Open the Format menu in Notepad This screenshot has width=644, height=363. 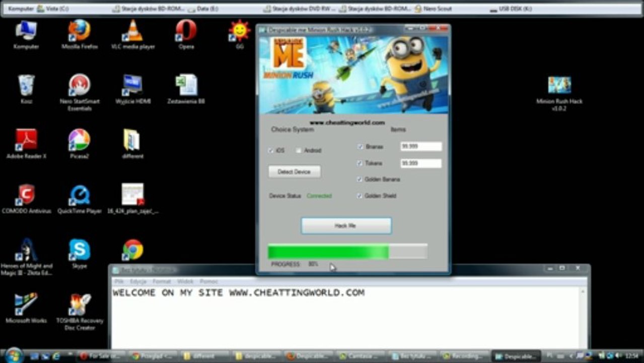click(x=162, y=281)
